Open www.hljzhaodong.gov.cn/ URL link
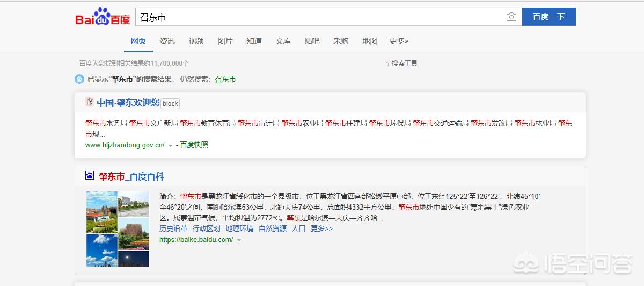The height and width of the screenshot is (286, 644). coord(125,145)
